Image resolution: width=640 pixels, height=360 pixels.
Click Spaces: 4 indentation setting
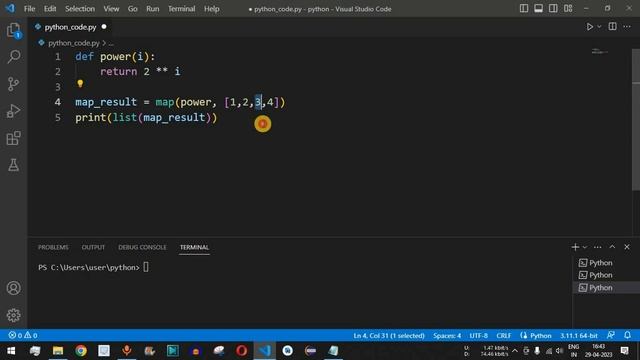pos(447,336)
